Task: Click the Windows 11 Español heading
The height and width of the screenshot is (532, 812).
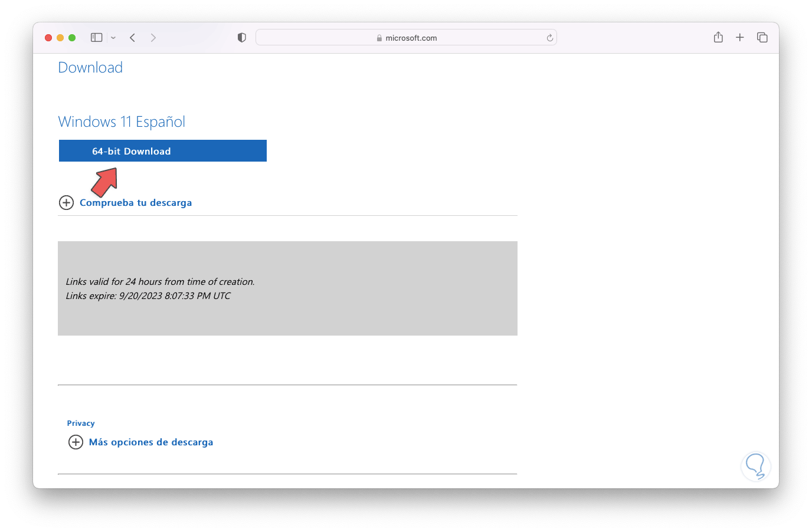Action: pos(122,122)
